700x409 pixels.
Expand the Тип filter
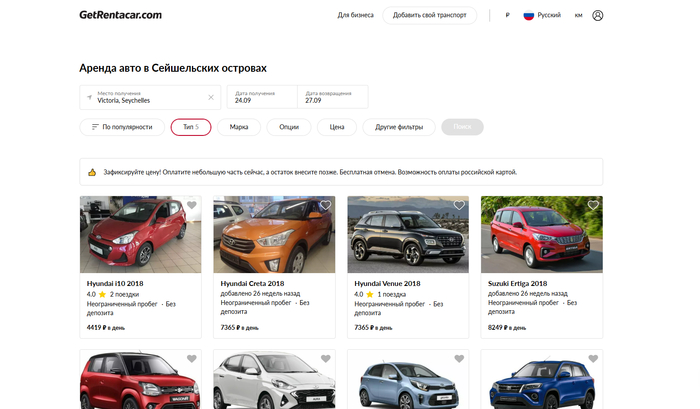click(x=190, y=127)
